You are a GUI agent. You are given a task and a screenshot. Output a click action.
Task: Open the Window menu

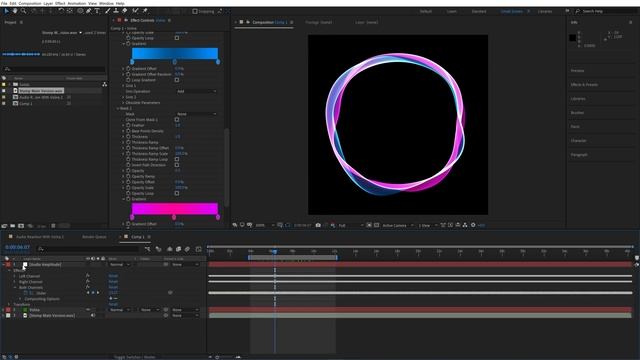[x=106, y=3]
